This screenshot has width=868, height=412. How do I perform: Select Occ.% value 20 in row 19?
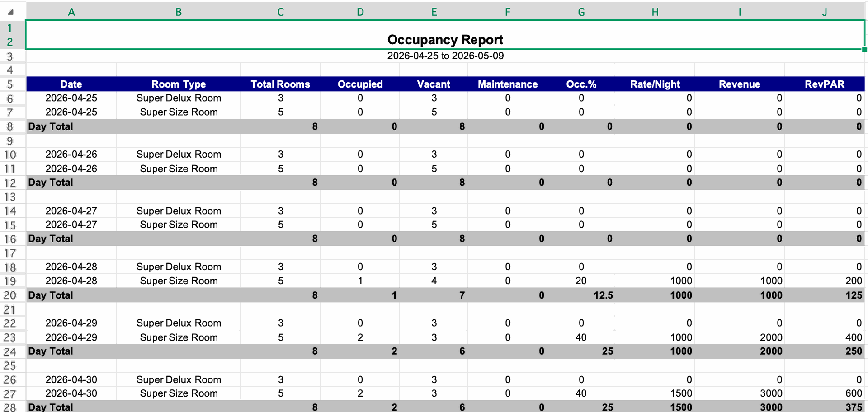581,281
